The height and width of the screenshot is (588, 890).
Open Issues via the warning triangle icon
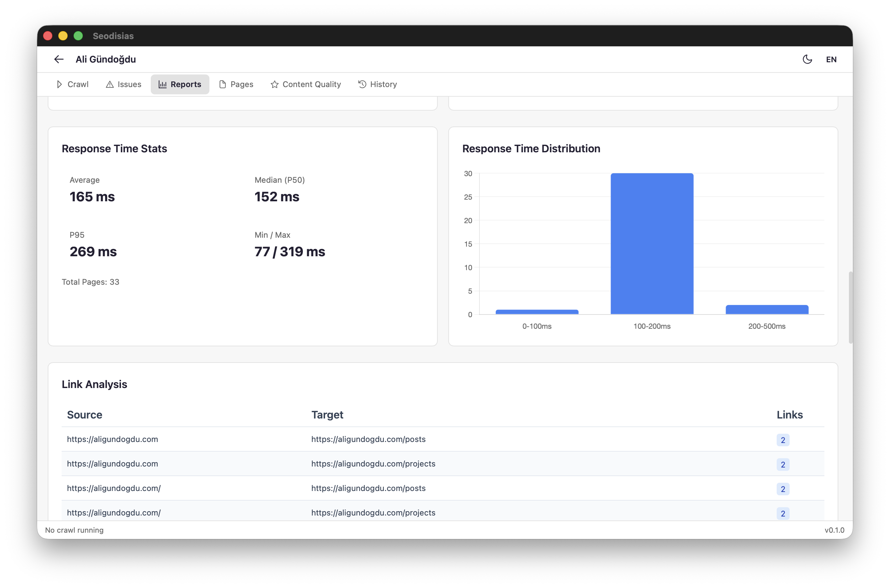(110, 84)
